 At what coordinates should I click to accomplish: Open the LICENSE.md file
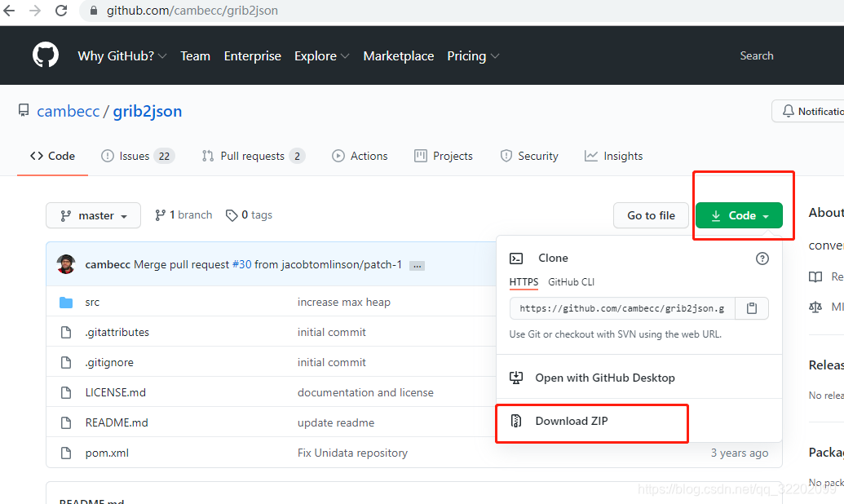tap(115, 392)
